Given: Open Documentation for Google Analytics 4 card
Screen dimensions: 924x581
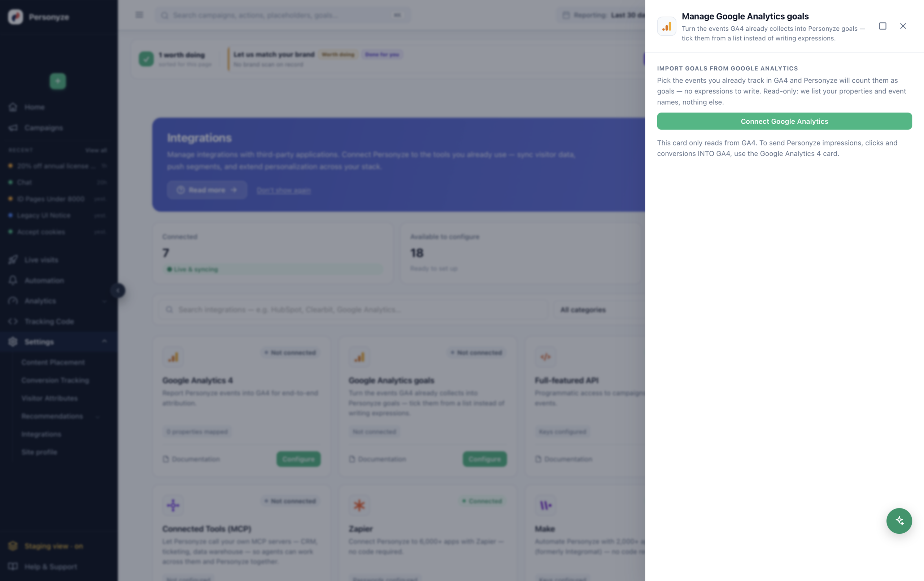Looking at the screenshot, I should tap(191, 459).
